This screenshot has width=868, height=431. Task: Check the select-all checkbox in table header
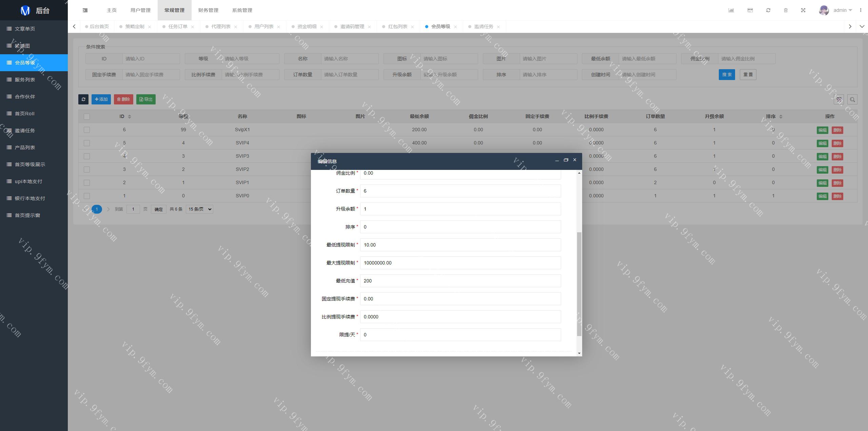point(87,117)
